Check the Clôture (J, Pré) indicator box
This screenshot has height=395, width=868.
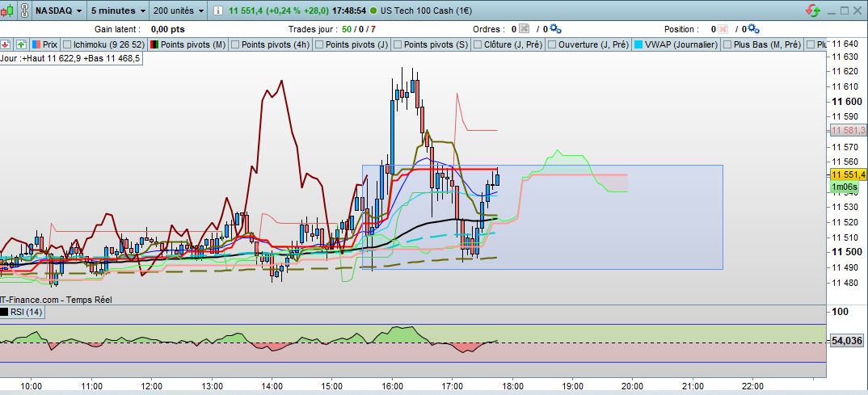click(x=477, y=44)
